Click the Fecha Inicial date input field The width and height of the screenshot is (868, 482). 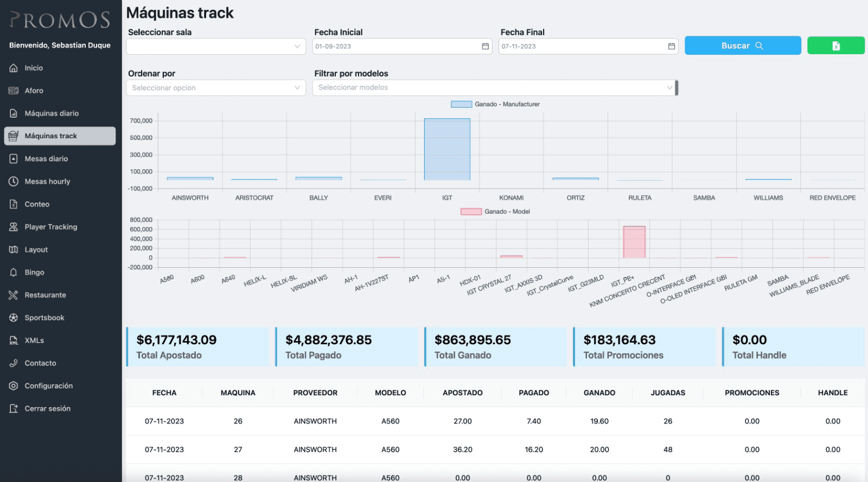[396, 47]
